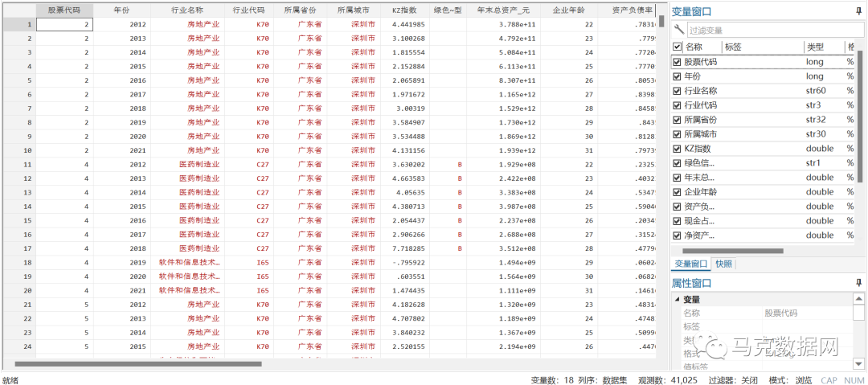Uncheck the 股票代码 variable checkbox
Screen dimensions: 868x385
[x=677, y=62]
